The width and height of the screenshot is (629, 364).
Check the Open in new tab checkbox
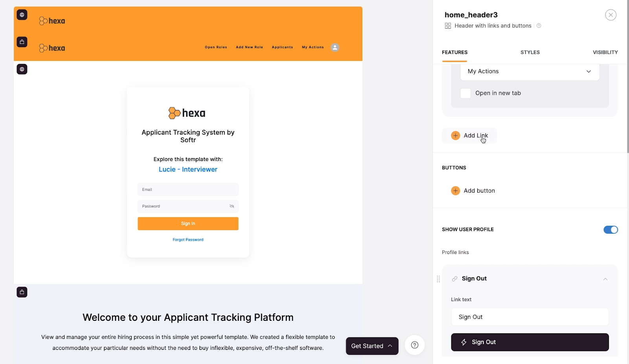[x=465, y=93]
